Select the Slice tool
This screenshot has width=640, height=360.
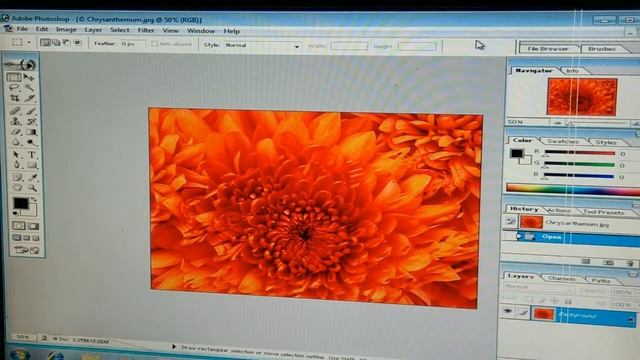(x=30, y=98)
